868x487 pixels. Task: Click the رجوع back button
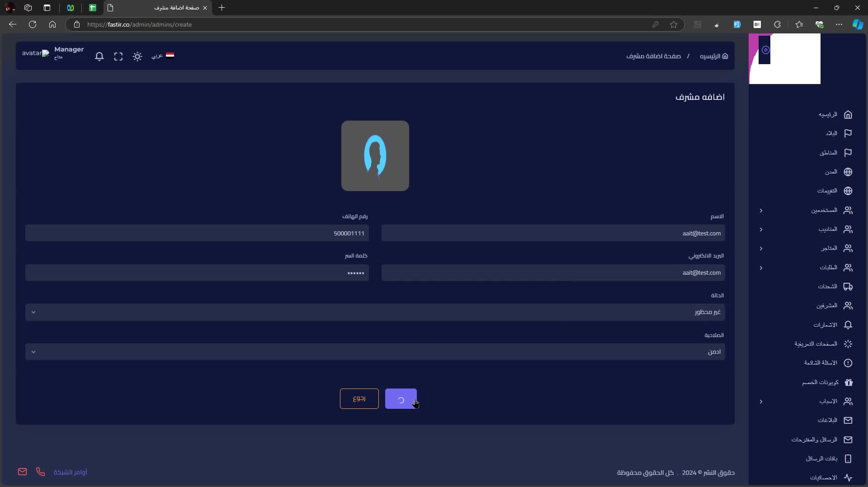coord(359,398)
